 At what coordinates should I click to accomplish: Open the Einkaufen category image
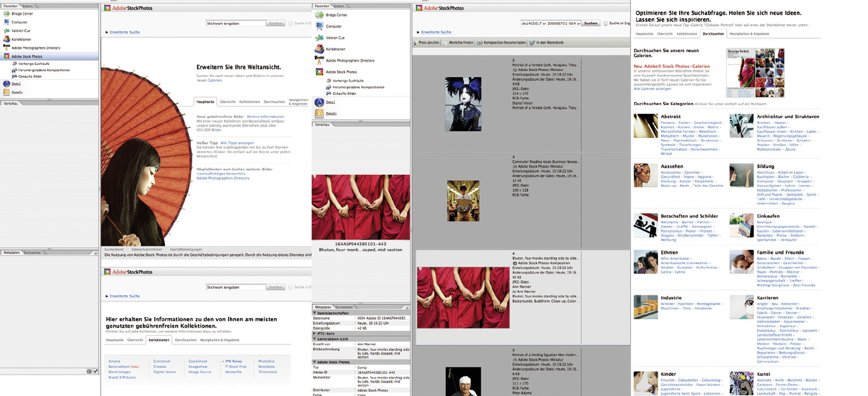pyautogui.click(x=741, y=225)
